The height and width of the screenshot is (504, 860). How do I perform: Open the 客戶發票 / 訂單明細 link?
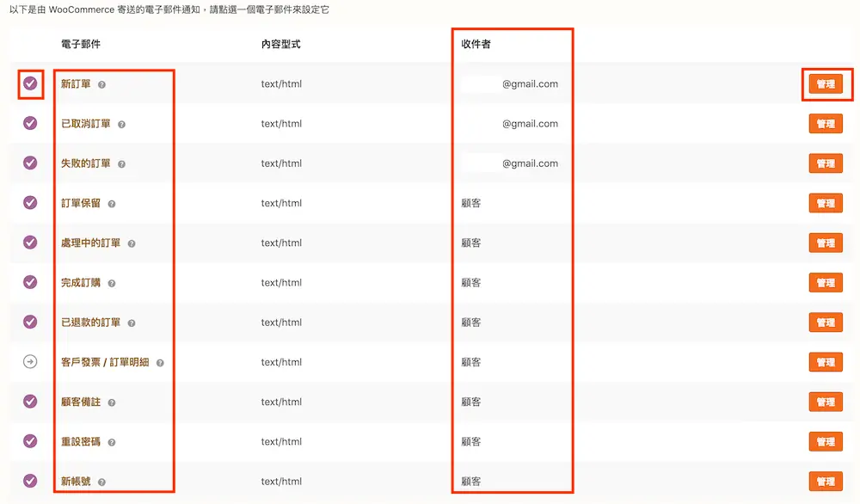coord(105,362)
